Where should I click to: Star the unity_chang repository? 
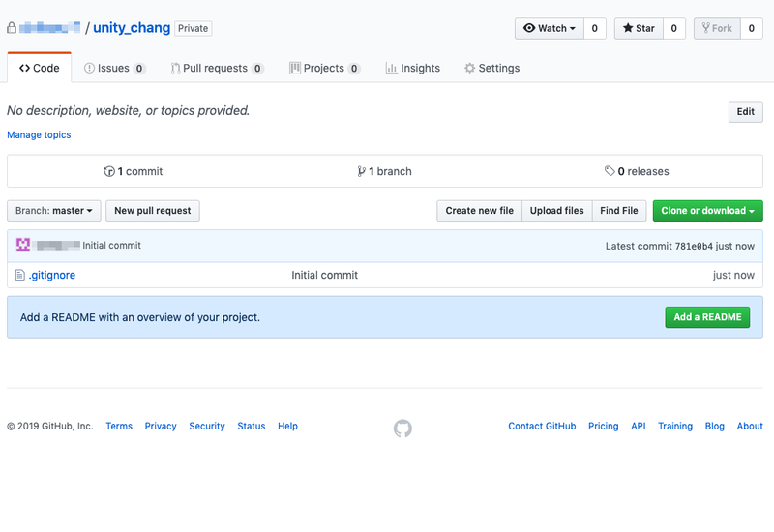tap(639, 28)
